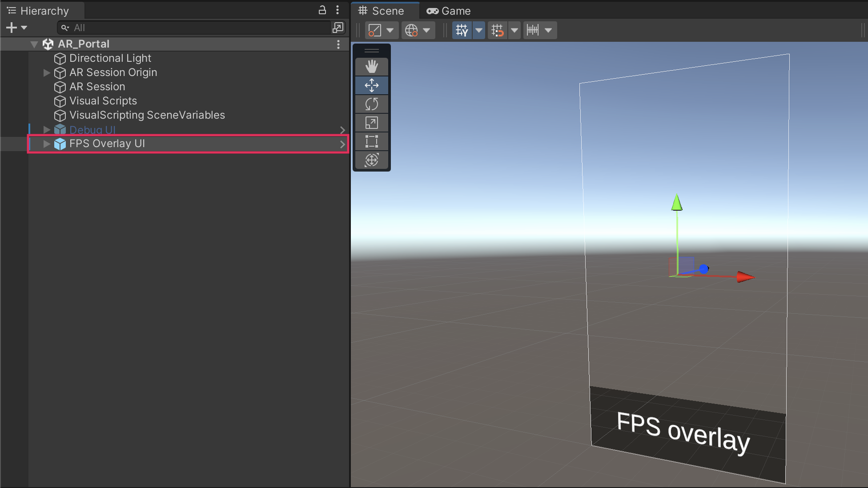This screenshot has width=868, height=488.
Task: Click the Hierarchy search field
Action: click(196, 28)
